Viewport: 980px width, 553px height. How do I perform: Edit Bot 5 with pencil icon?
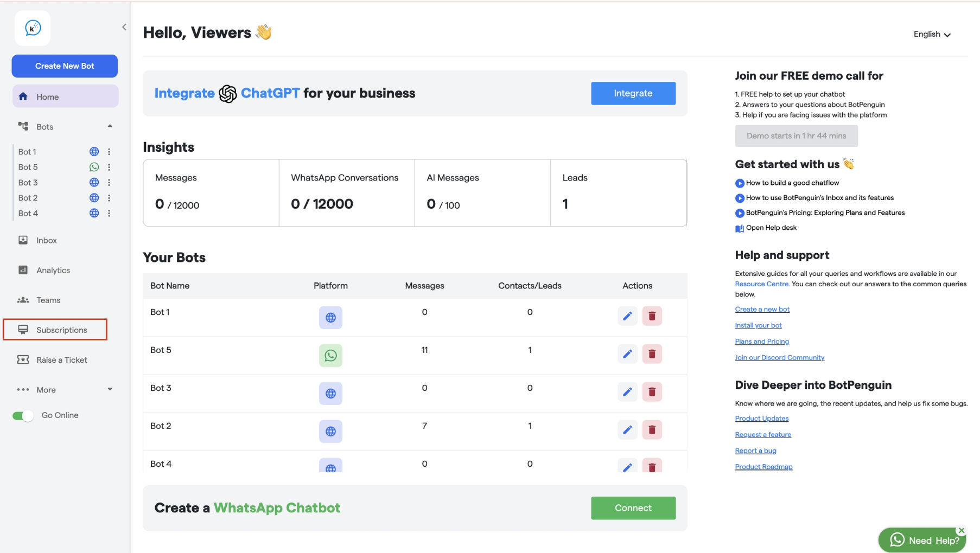point(627,354)
